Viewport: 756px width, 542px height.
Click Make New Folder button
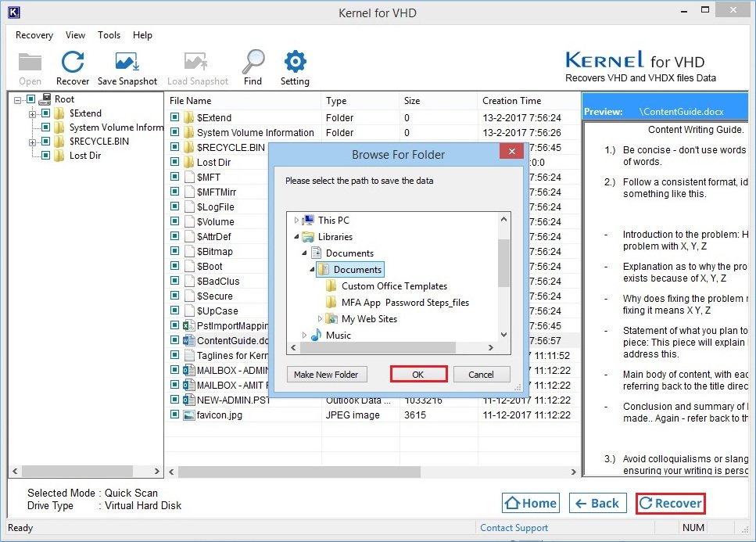tap(327, 374)
